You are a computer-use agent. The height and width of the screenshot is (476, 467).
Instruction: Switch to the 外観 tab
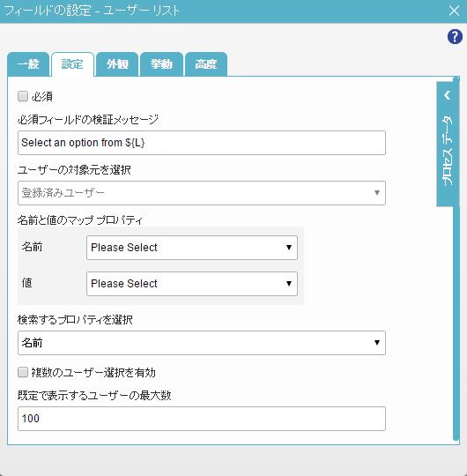point(117,64)
